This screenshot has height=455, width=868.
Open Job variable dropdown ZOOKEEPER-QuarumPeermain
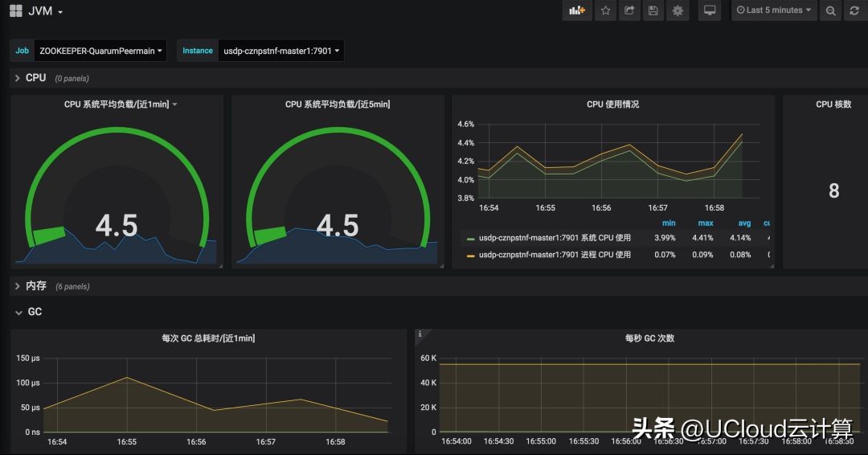pos(100,51)
